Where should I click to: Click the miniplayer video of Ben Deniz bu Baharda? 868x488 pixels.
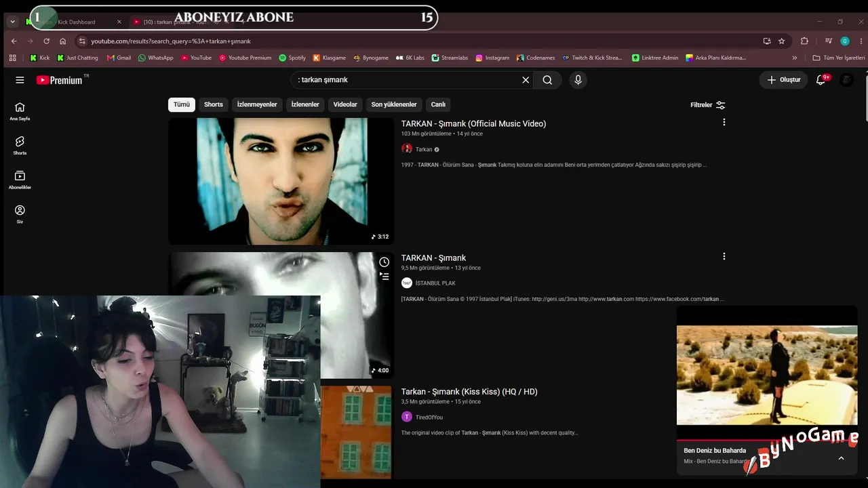(x=767, y=375)
